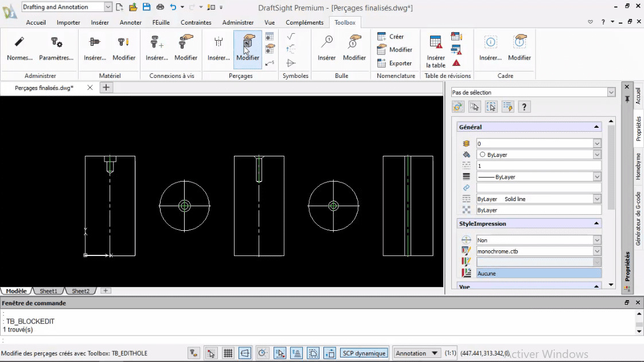Click Modifier in the Perçages group

(248, 49)
